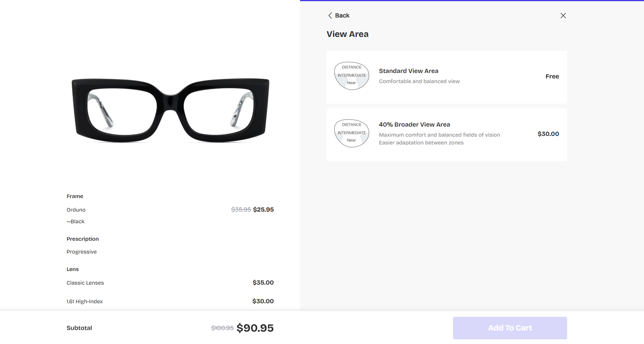Image resolution: width=644 pixels, height=344 pixels.
Task: Close the View Area panel
Action: [563, 16]
